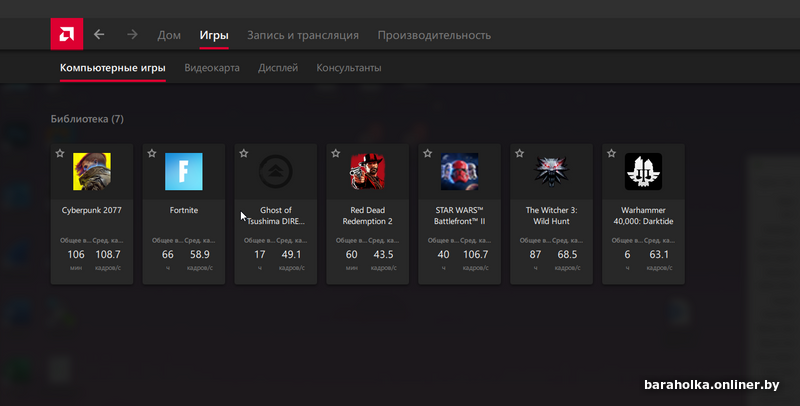Favorite Fortnite with star icon

pyautogui.click(x=152, y=153)
